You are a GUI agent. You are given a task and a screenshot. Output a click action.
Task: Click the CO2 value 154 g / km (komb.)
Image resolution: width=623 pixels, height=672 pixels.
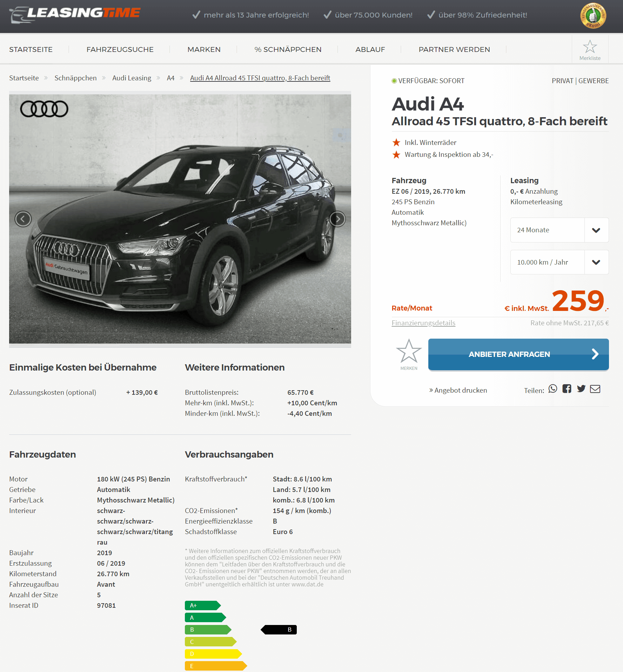click(302, 511)
